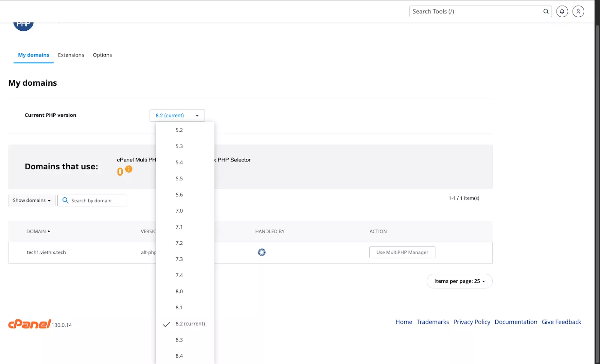This screenshot has height=364, width=600.
Task: Switch to the Extensions tab
Action: [x=71, y=55]
